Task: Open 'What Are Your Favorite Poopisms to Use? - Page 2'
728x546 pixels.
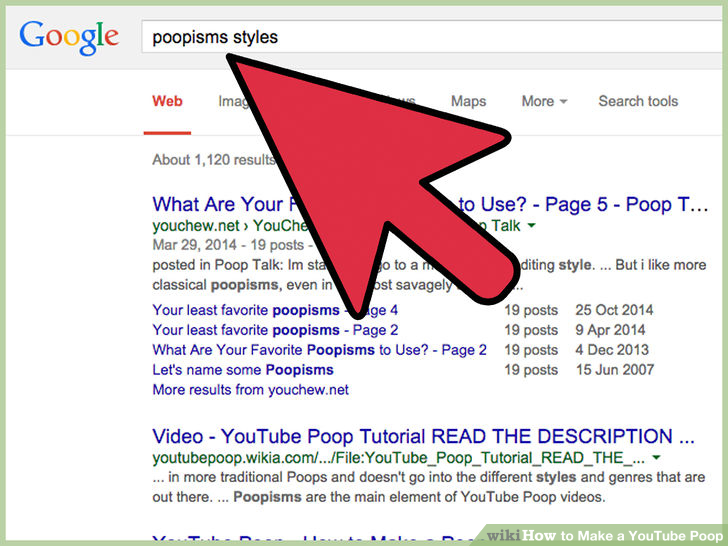Action: coord(319,350)
